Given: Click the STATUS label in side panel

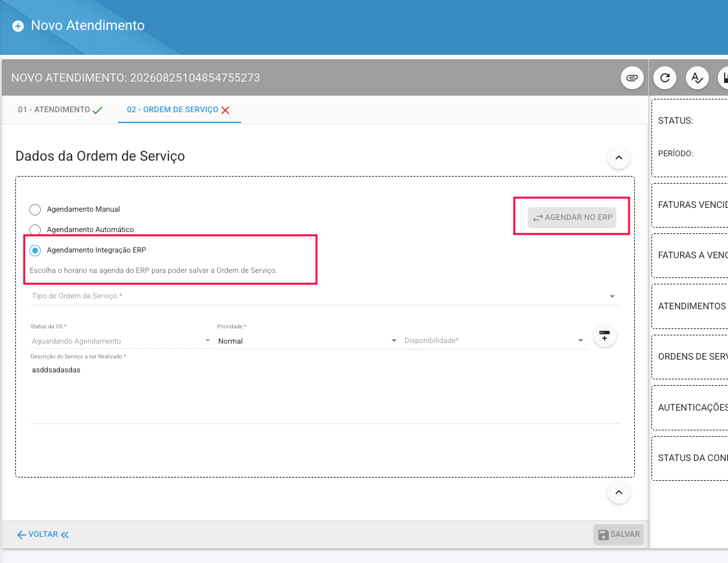Looking at the screenshot, I should pyautogui.click(x=675, y=121).
